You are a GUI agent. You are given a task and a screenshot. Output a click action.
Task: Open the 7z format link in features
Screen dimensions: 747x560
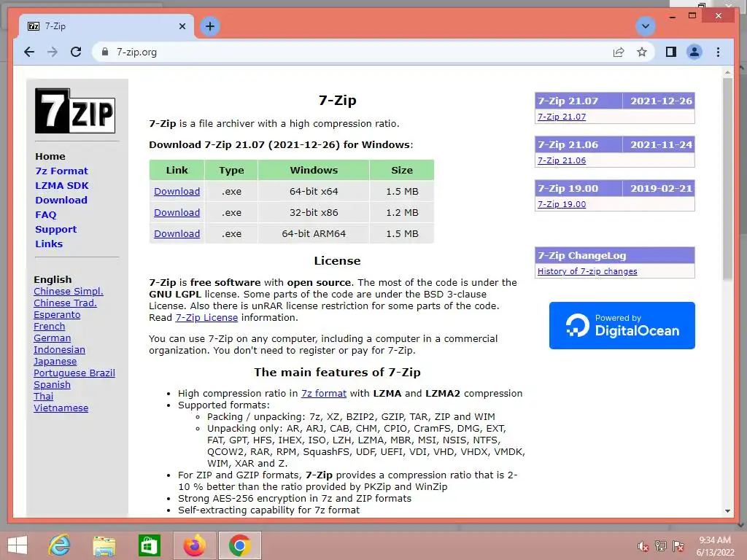[x=323, y=393]
